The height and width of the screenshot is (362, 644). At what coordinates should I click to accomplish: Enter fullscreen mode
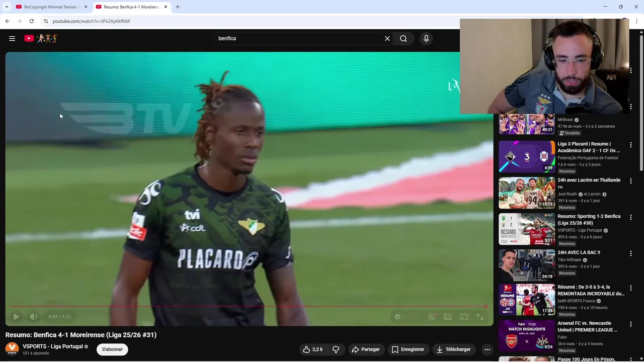480,317
